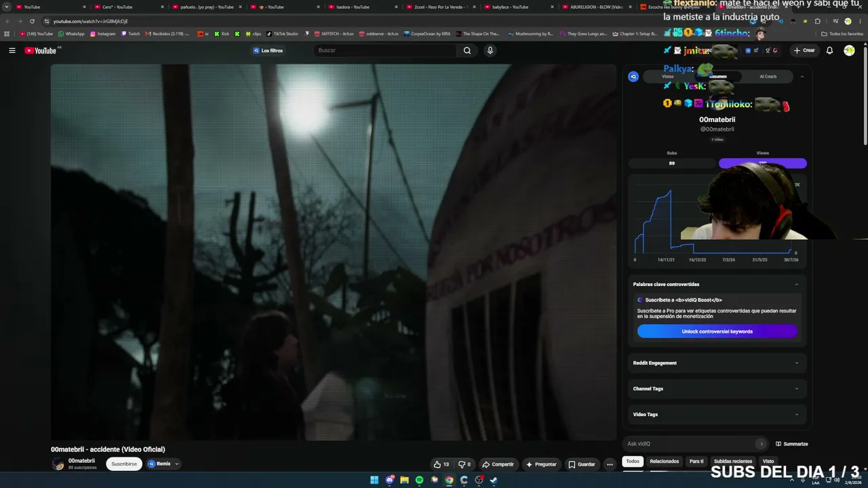Image resolution: width=868 pixels, height=488 pixels.
Task: Switch to the pañuelo (yo pray) tab
Action: pos(205,7)
